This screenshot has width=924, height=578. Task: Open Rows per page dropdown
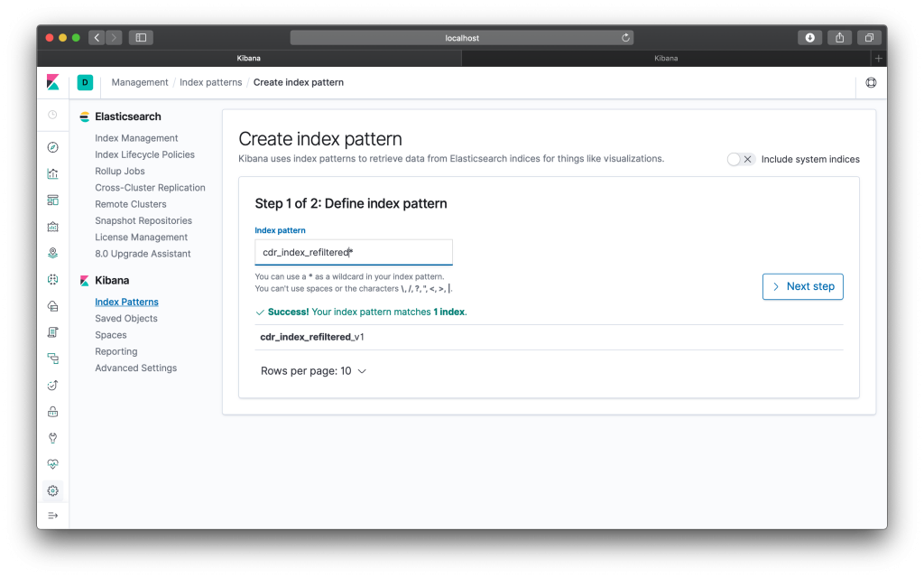click(x=313, y=371)
